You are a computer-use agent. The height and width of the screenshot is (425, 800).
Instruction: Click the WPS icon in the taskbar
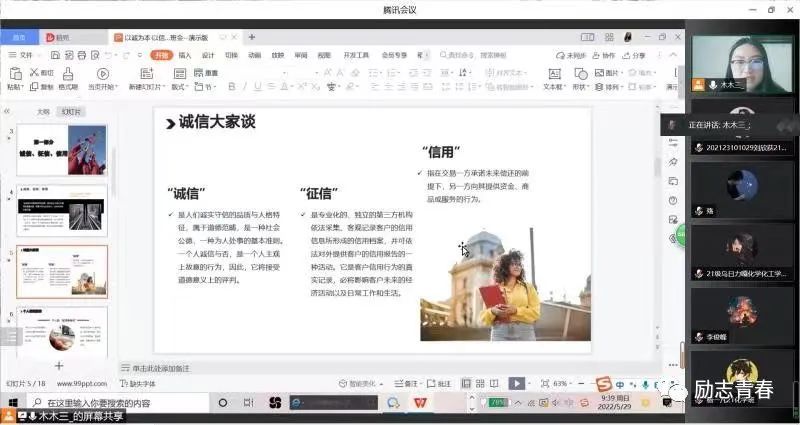click(x=421, y=403)
